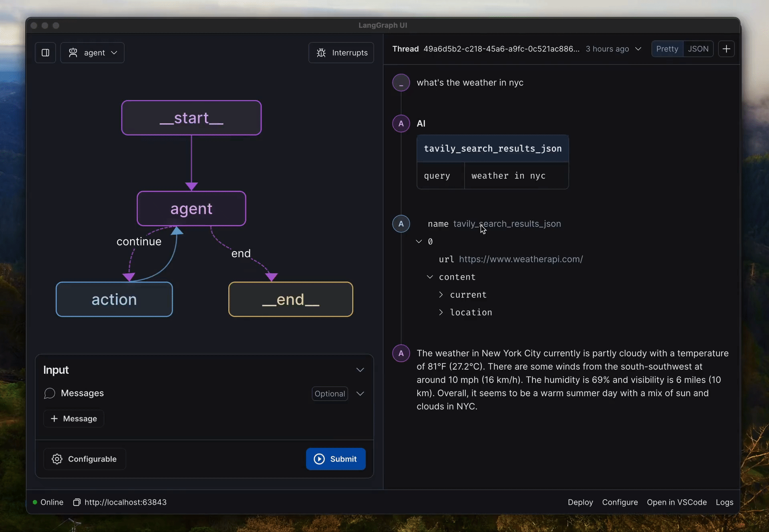Open the agent graph selector dropdown
The image size is (769, 532).
point(93,53)
